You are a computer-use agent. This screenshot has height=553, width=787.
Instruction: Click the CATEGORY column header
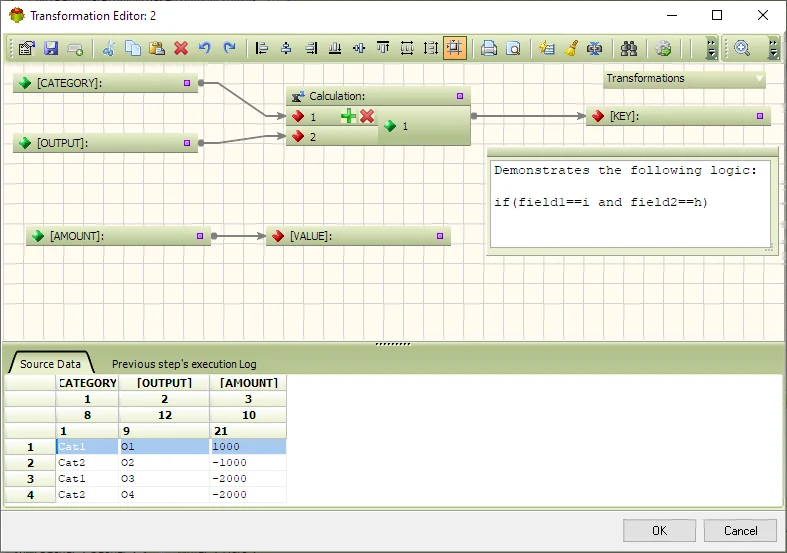[87, 383]
